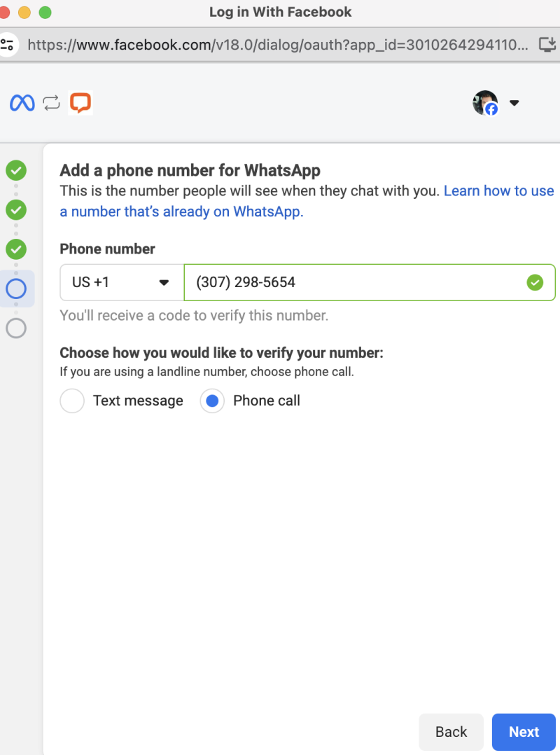The width and height of the screenshot is (560, 755).
Task: Click the profile avatar with Facebook badge
Action: (485, 103)
